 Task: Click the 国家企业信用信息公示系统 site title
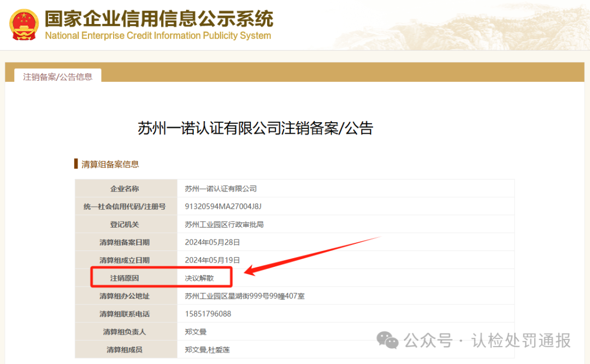(159, 19)
